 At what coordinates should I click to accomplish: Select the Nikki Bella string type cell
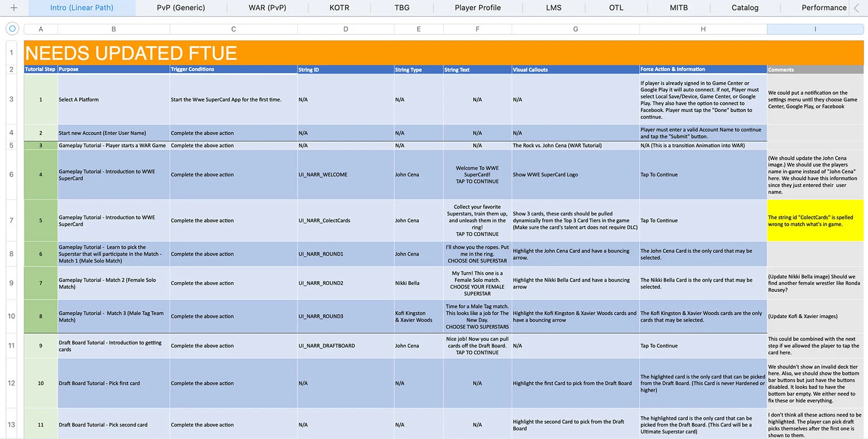pyautogui.click(x=418, y=283)
